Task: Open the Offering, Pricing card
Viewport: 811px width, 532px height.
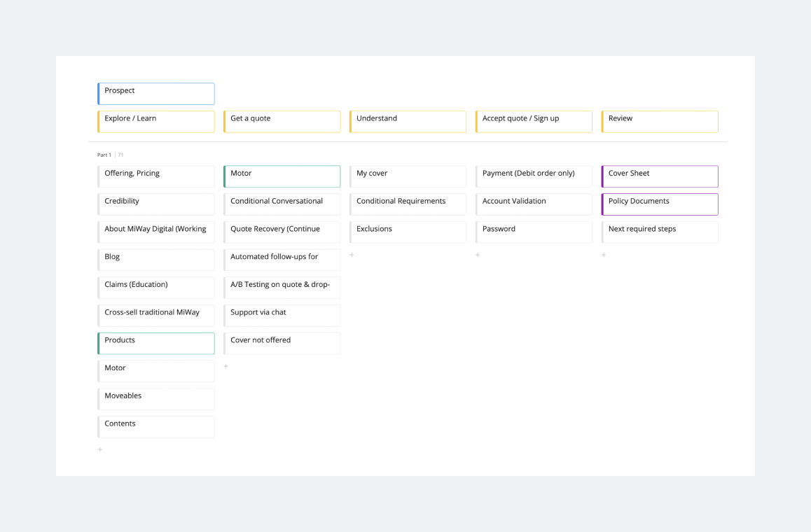Action: coord(156,176)
